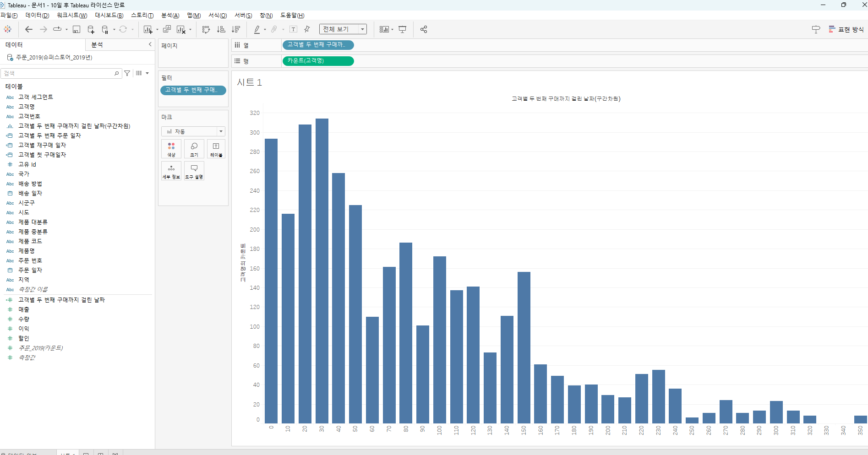Click the save workbook icon
Screen dimensions: 868x455
point(76,29)
